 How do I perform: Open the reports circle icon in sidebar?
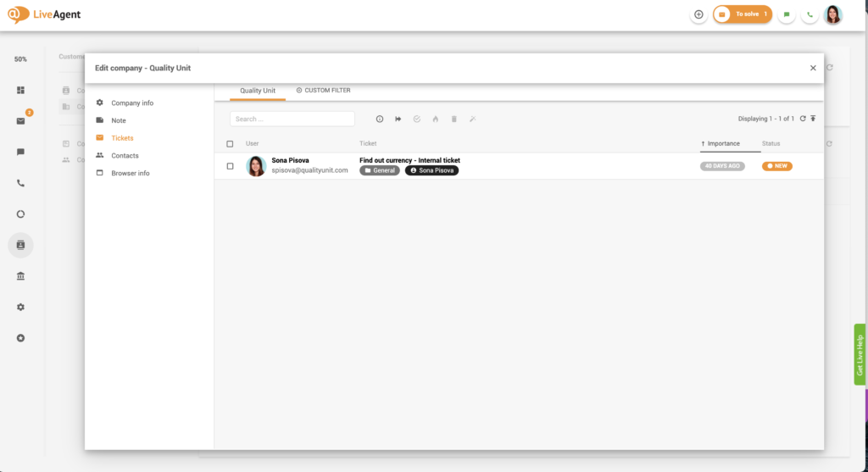20,214
